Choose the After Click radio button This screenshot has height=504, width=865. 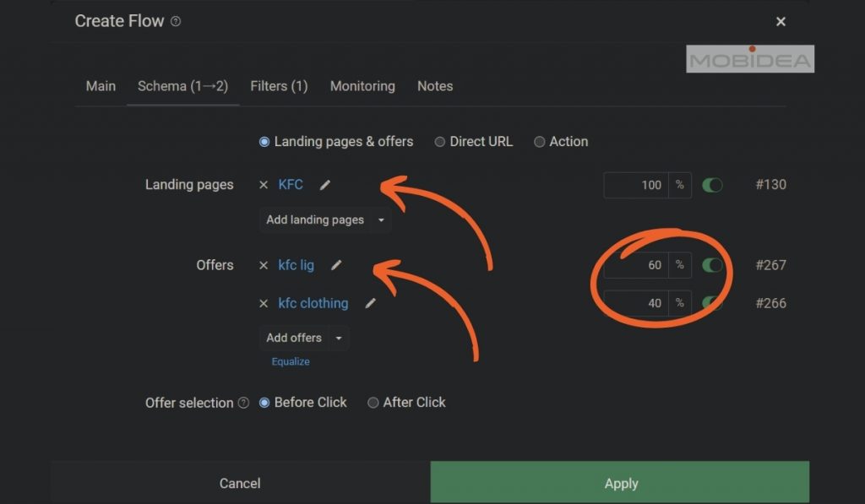tap(373, 403)
